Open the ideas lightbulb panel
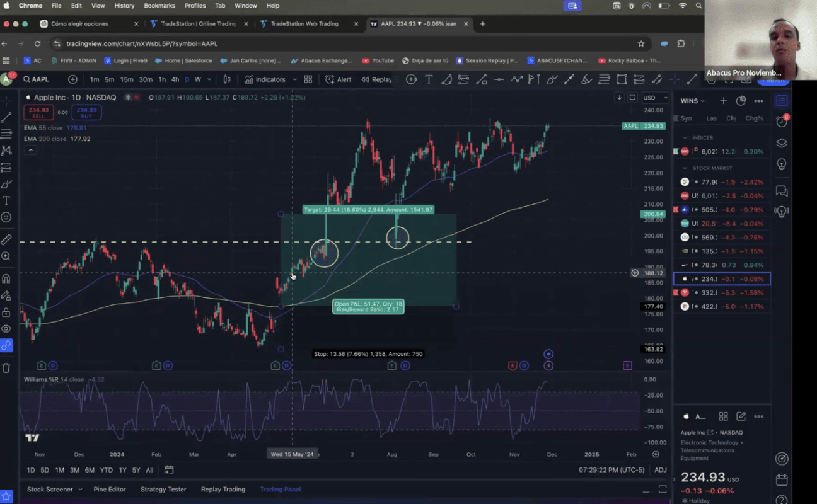Image resolution: width=817 pixels, height=504 pixels. [x=782, y=164]
